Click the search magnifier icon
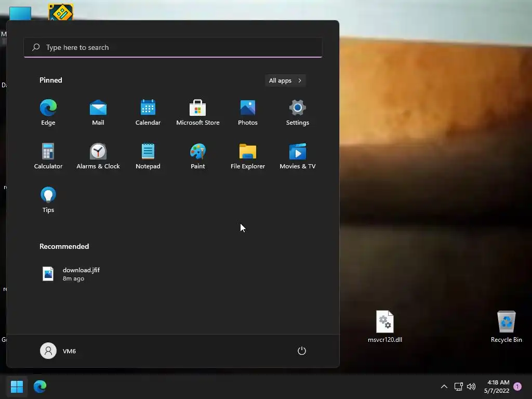Viewport: 532px width, 399px height. click(x=36, y=47)
